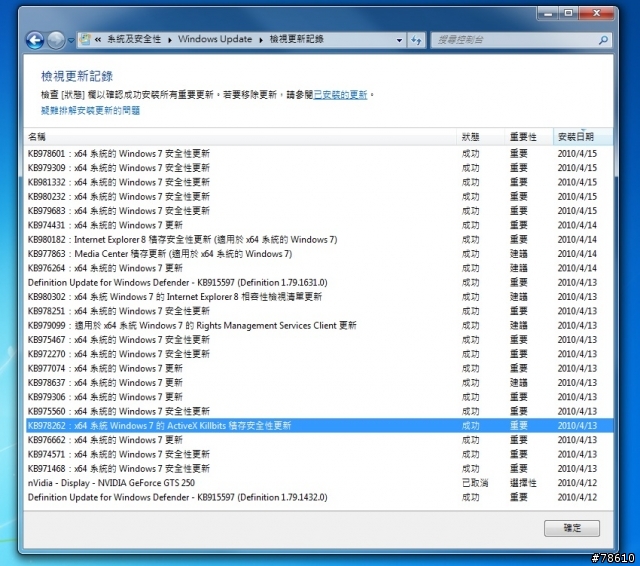Click the 確定 button
The height and width of the screenshot is (566, 640).
[572, 528]
